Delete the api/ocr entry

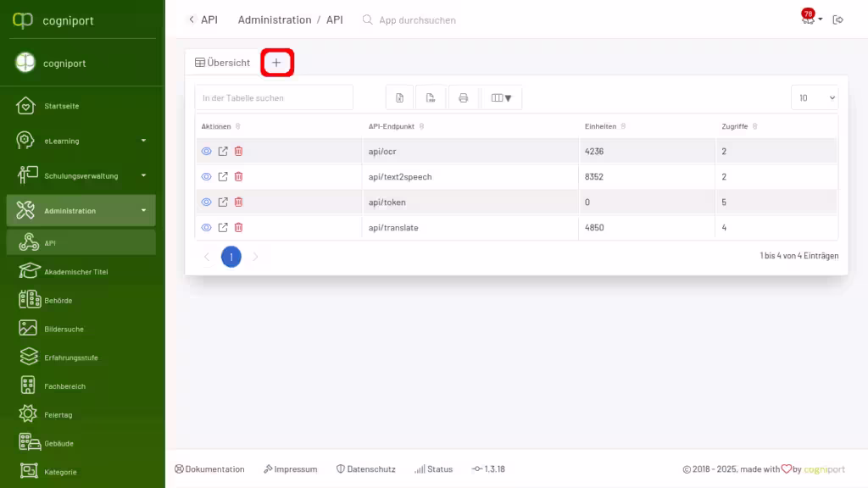point(238,152)
